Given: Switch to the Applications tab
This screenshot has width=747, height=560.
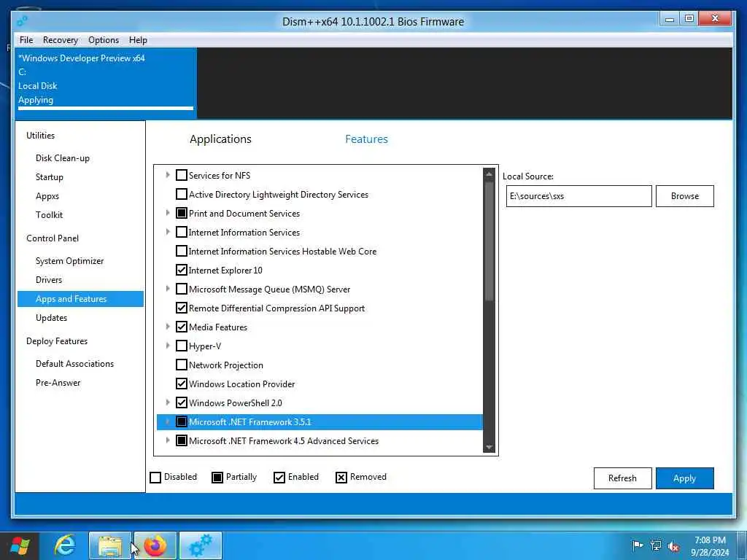Looking at the screenshot, I should (x=220, y=139).
